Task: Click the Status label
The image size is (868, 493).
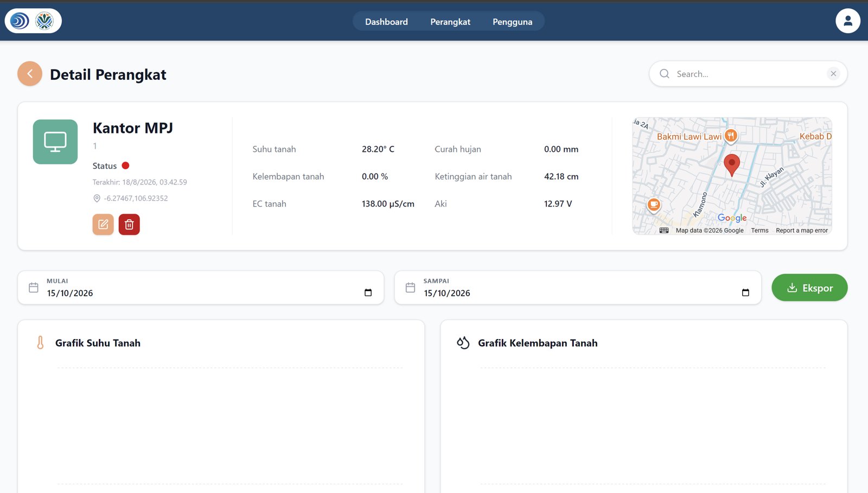Action: coord(105,166)
